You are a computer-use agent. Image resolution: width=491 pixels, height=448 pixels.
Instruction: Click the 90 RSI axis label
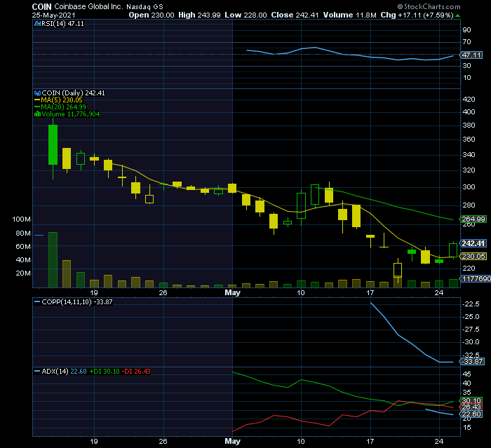coord(466,29)
